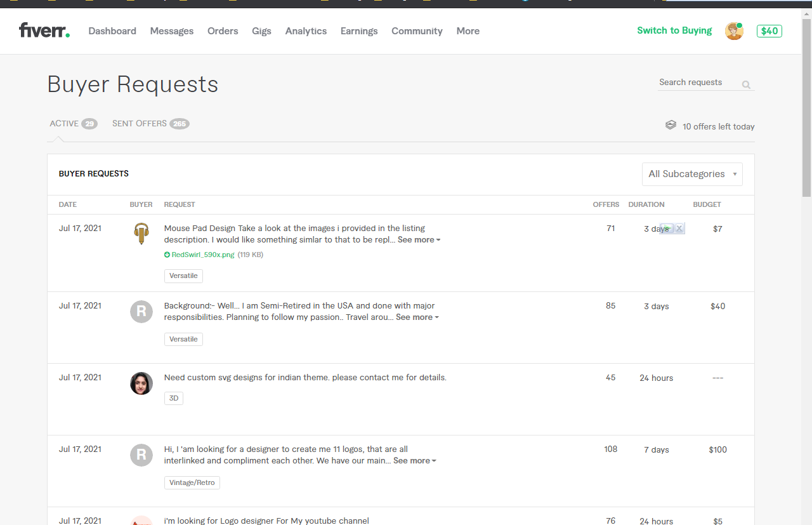Click the OFFERS column header
Screen dimensions: 812x525
click(x=606, y=204)
